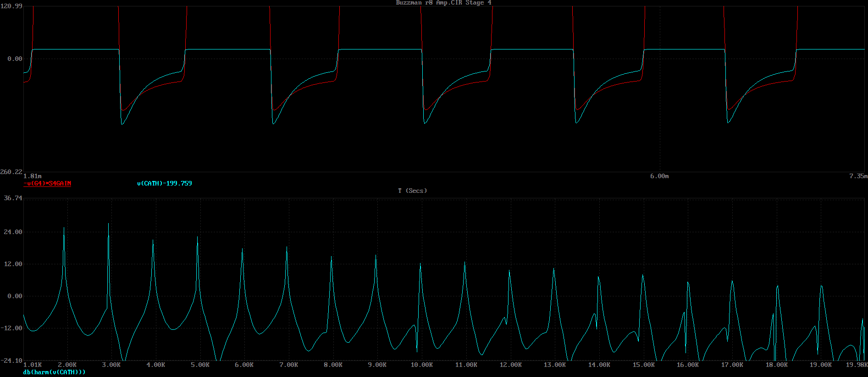Screen dimensions: 868x377
Task: Click the 19.98K frequency axis end label
Action: [x=857, y=365]
